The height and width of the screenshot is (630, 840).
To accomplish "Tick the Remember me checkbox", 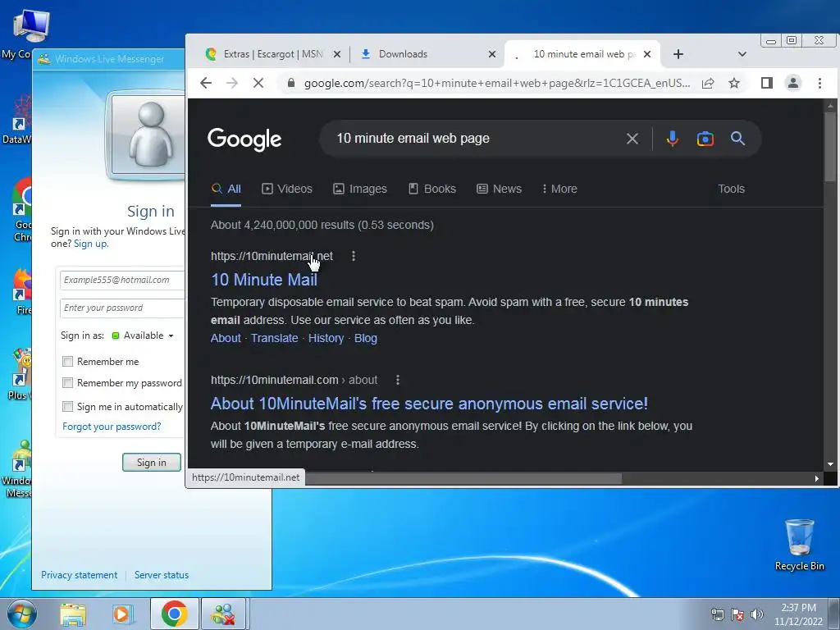I will [67, 362].
